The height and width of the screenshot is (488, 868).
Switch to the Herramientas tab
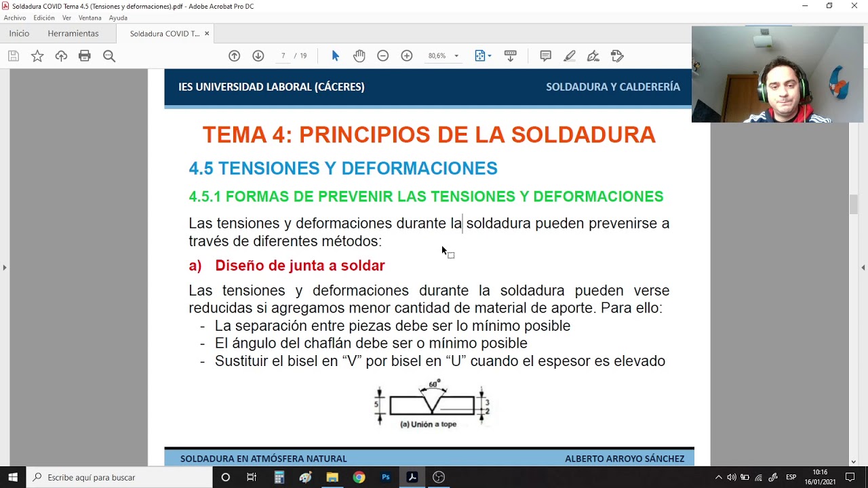click(73, 33)
